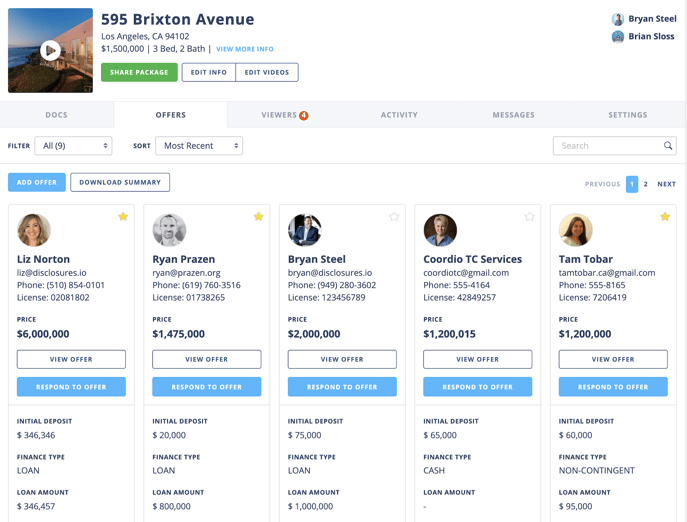This screenshot has height=522, width=687.
Task: Click the Next page link
Action: click(x=666, y=184)
